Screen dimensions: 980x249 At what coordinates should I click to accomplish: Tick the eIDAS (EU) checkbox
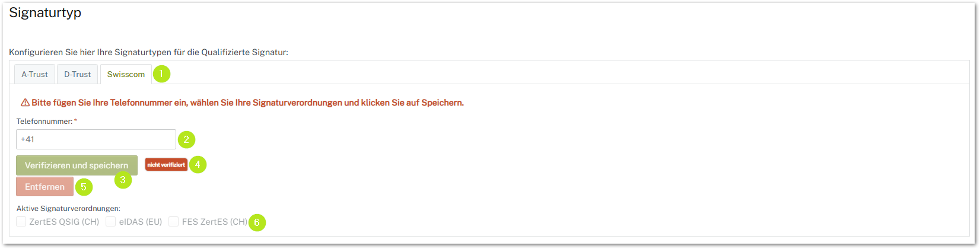[x=111, y=222]
